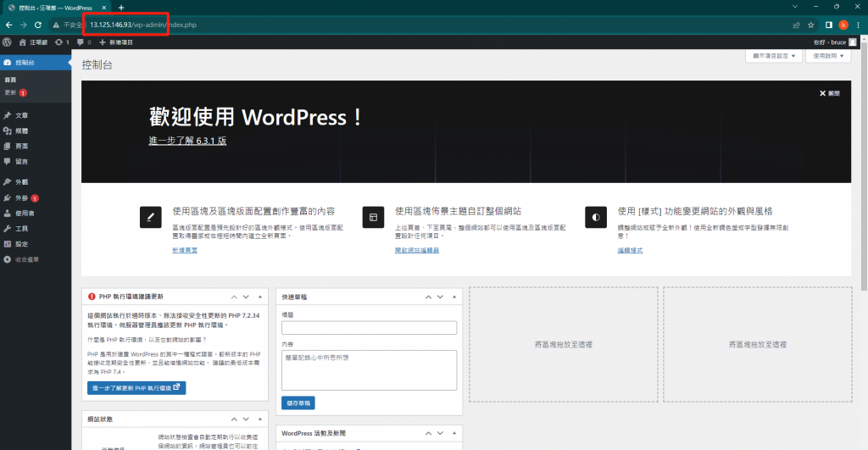Click the share page icon in address bar

(x=796, y=25)
